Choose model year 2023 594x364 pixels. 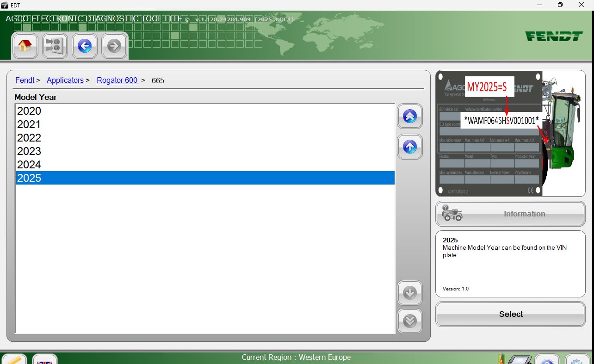tap(205, 151)
